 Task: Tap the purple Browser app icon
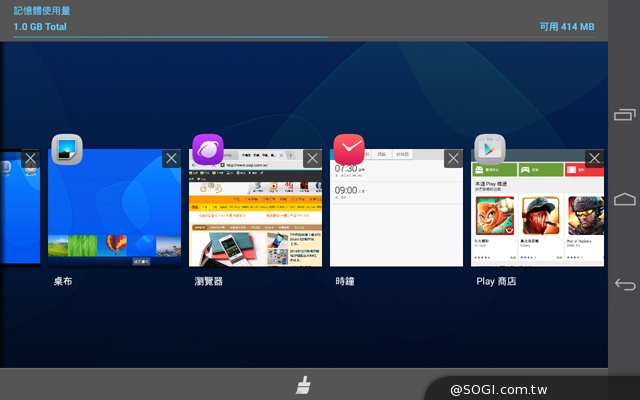(x=208, y=149)
